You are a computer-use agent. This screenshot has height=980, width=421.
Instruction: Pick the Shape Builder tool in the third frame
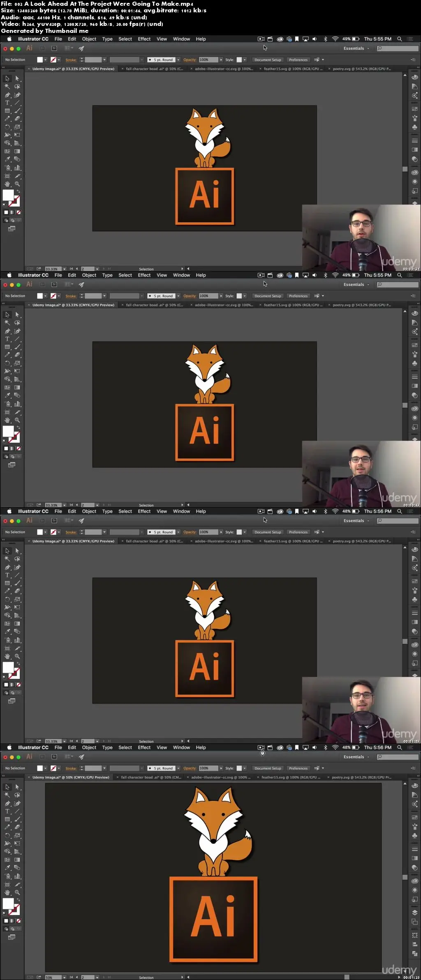[x=7, y=615]
